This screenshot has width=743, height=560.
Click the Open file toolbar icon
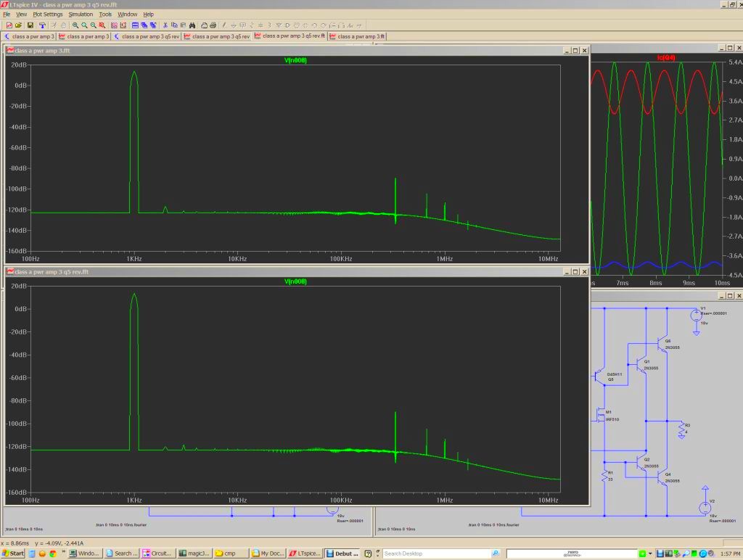click(18, 25)
